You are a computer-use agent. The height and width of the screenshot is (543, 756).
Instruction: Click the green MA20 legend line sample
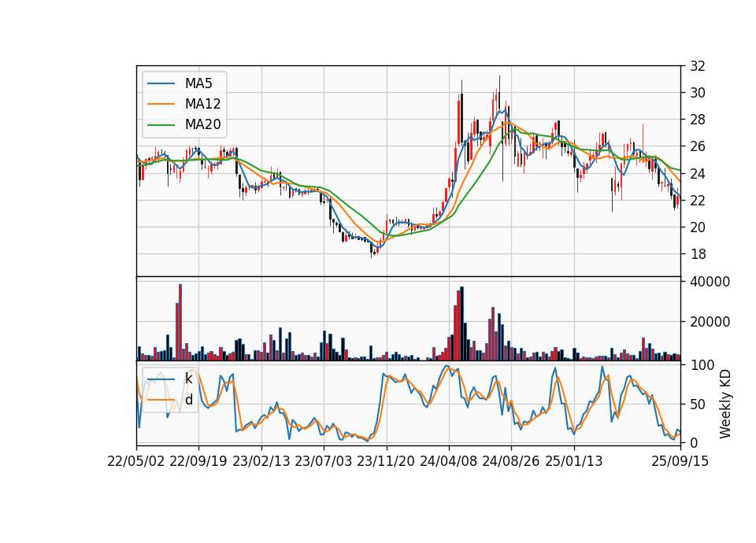(x=161, y=125)
